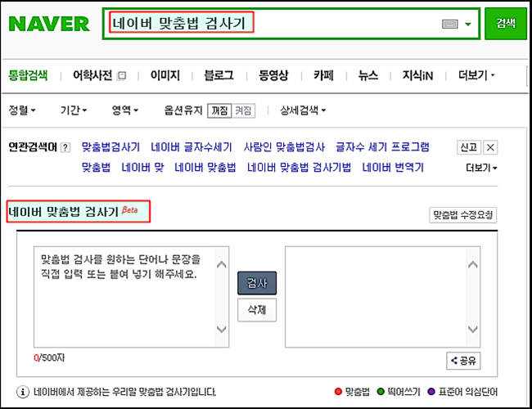Switch to the 블로그 tab
Image resolution: width=532 pixels, height=409 pixels.
(x=219, y=75)
